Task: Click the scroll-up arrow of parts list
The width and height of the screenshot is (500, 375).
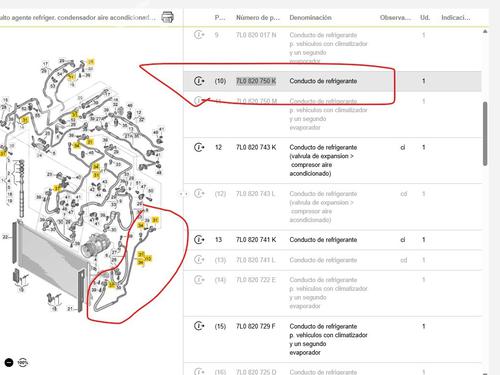Action: tap(485, 31)
